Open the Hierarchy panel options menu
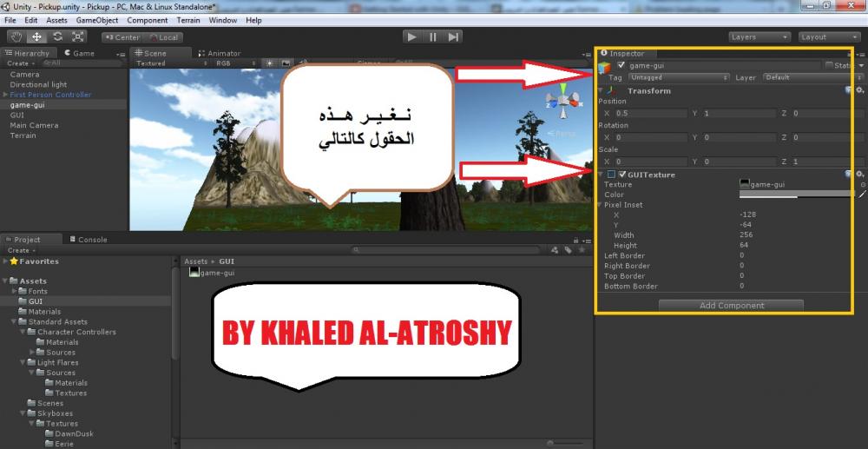This screenshot has height=449, width=868. coord(122,54)
